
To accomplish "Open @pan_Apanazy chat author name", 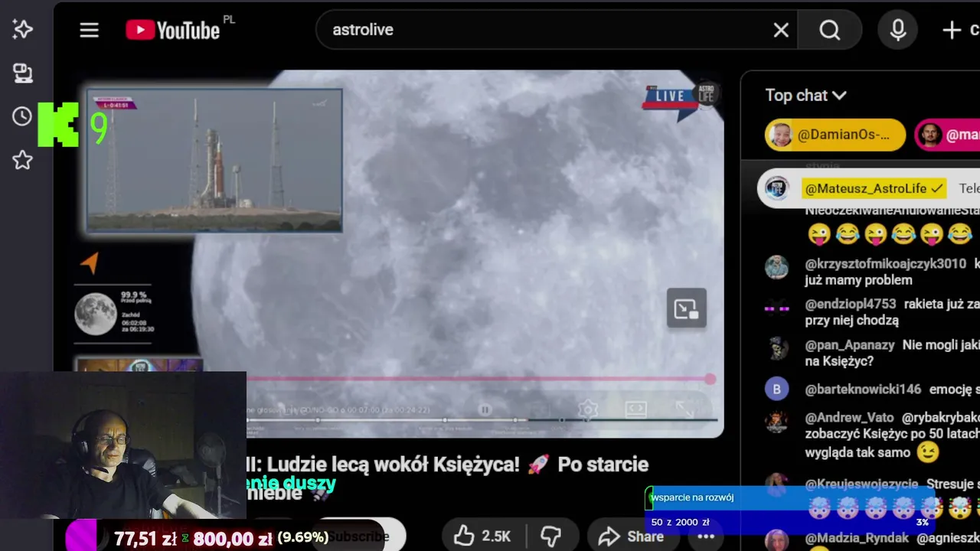I will coord(850,345).
